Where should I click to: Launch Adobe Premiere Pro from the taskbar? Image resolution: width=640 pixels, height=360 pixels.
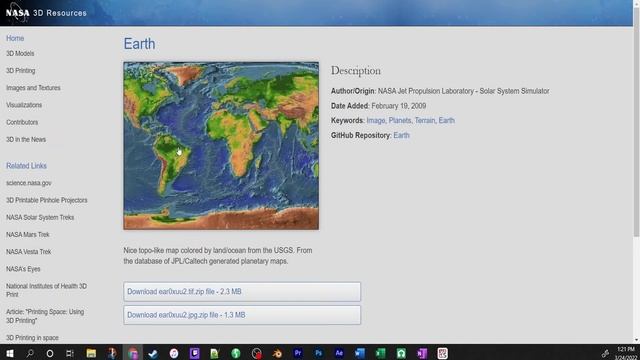click(x=298, y=353)
